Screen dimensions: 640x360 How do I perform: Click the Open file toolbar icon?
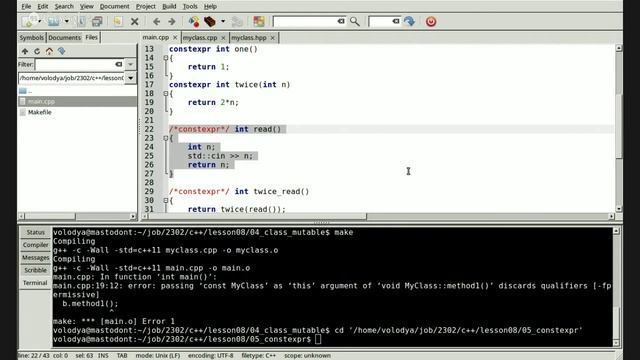[x=53, y=21]
